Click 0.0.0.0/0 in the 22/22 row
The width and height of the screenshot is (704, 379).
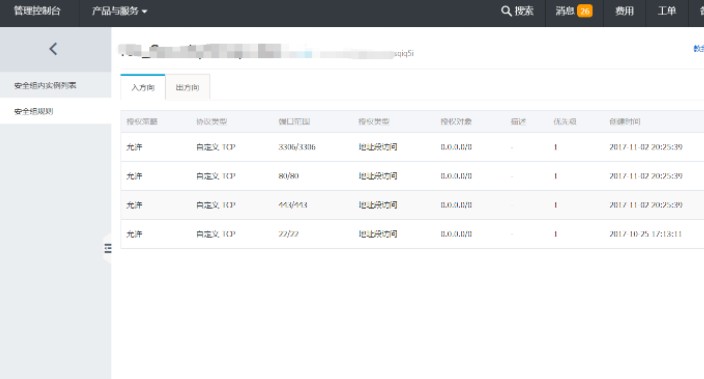coord(456,234)
